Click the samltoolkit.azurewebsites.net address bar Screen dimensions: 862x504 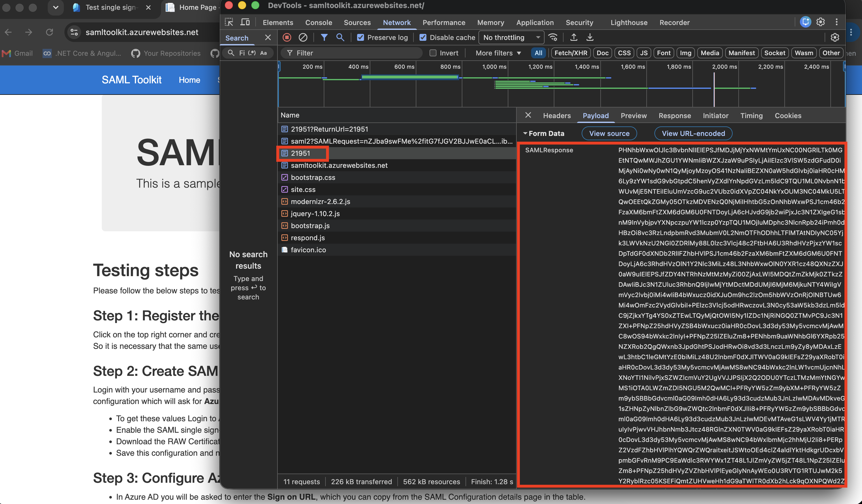click(x=142, y=32)
